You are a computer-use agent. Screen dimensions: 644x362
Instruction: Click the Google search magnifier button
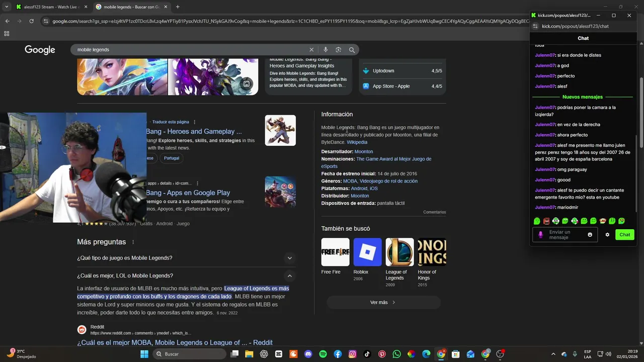point(352,50)
